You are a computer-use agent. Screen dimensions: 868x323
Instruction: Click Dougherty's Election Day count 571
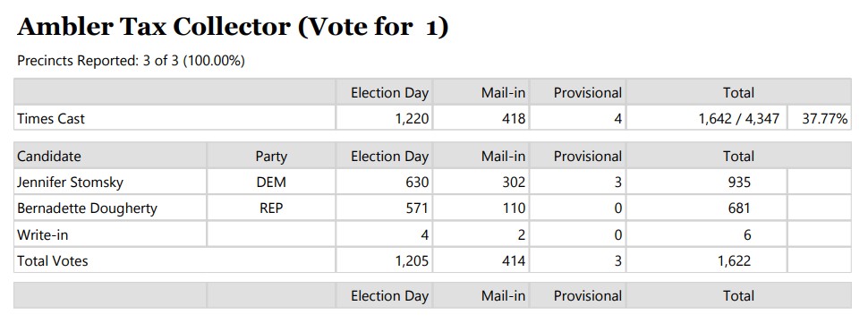[x=418, y=208]
